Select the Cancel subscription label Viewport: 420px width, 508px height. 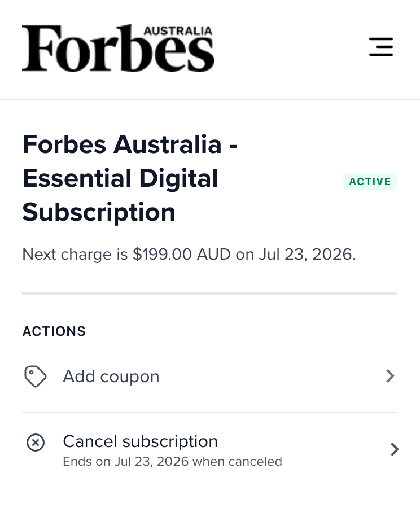(140, 441)
